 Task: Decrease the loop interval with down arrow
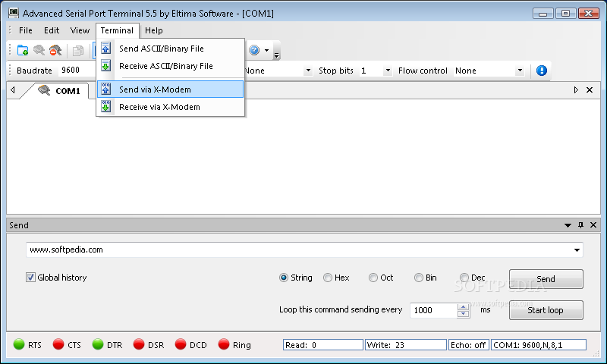click(x=463, y=314)
